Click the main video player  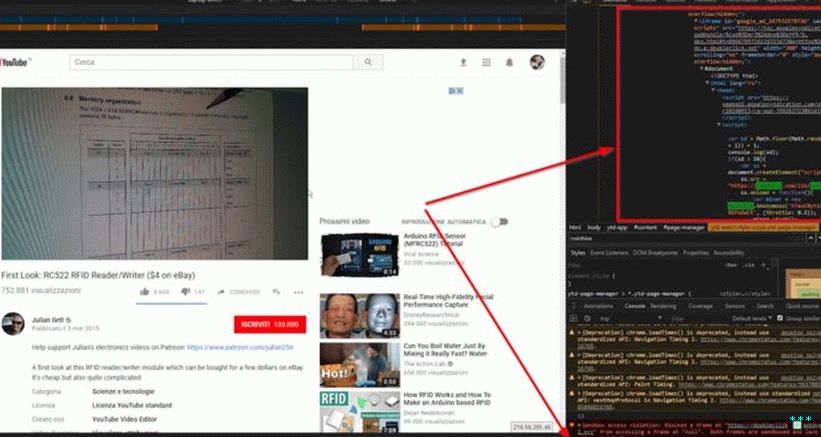154,173
